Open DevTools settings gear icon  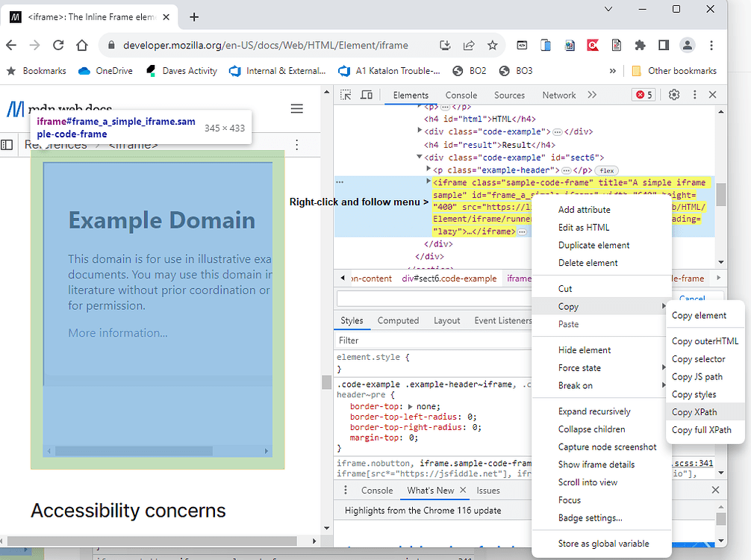click(x=673, y=95)
